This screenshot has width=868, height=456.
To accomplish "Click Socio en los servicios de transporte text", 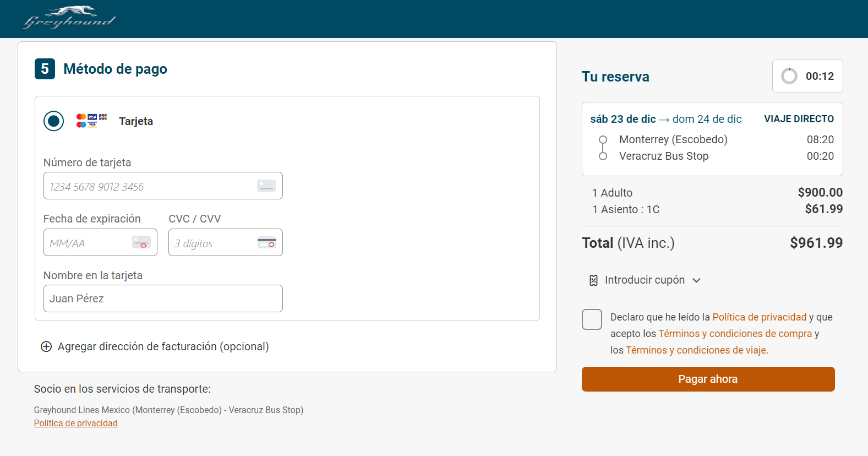I will (122, 389).
